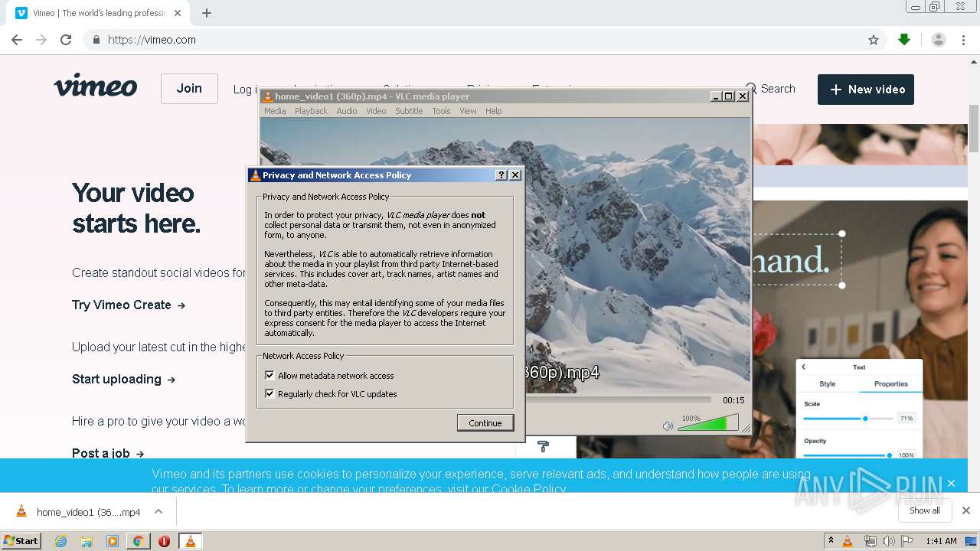Follow the Start uploading link
980x551 pixels.
(x=124, y=379)
